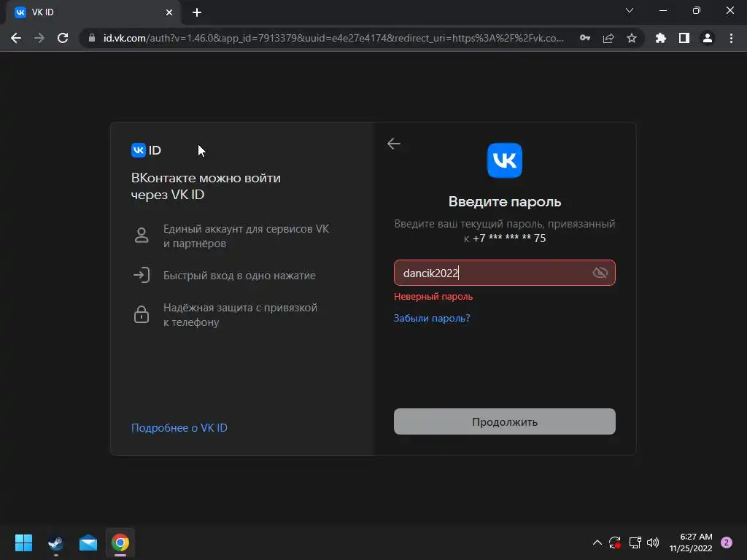This screenshot has width=747, height=560.
Task: Navigate back in Chrome
Action: coord(16,38)
